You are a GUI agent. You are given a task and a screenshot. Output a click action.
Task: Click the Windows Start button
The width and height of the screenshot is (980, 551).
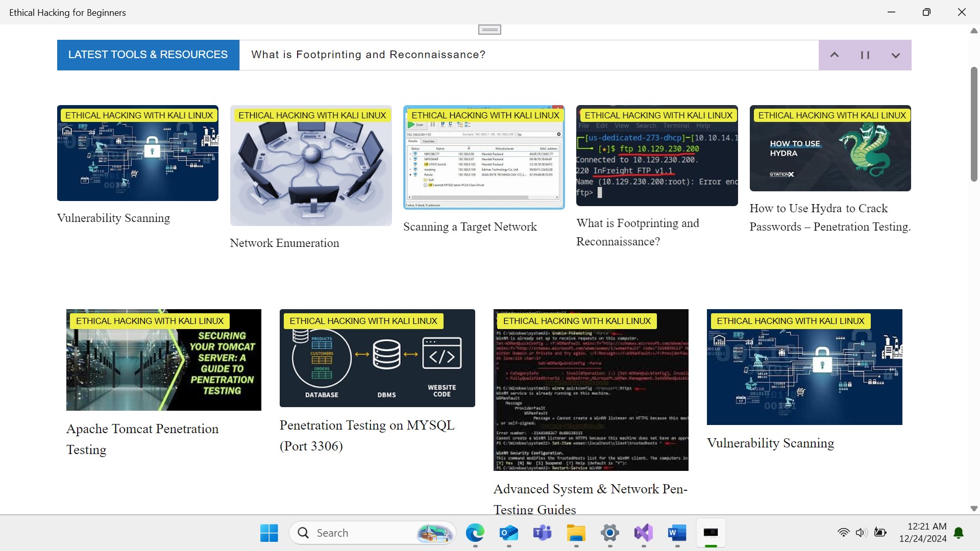[269, 533]
